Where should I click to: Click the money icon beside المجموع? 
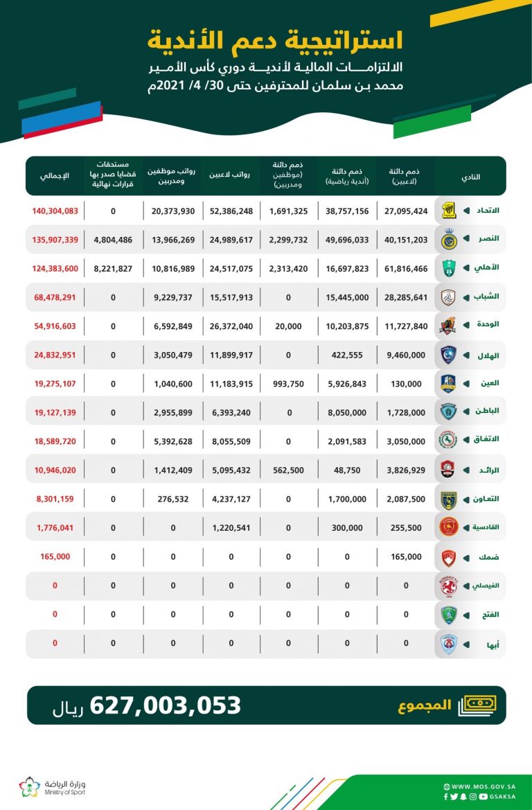point(477,705)
